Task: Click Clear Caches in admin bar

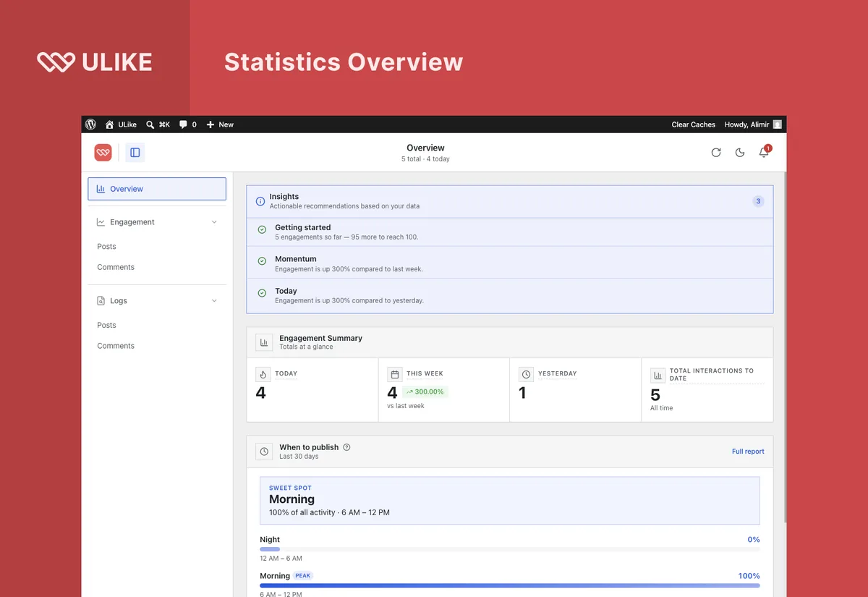Action: pyautogui.click(x=693, y=124)
